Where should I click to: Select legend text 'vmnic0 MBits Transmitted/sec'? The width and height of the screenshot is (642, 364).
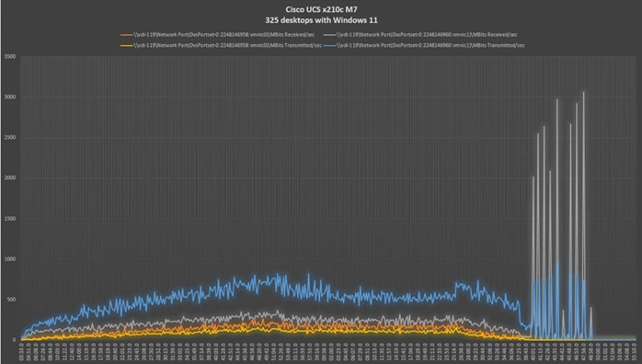point(228,46)
